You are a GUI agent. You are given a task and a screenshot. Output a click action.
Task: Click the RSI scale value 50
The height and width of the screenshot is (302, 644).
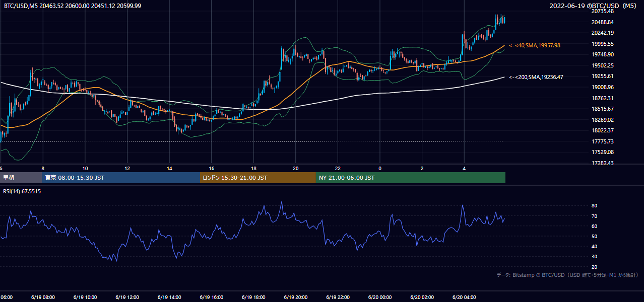click(x=594, y=236)
